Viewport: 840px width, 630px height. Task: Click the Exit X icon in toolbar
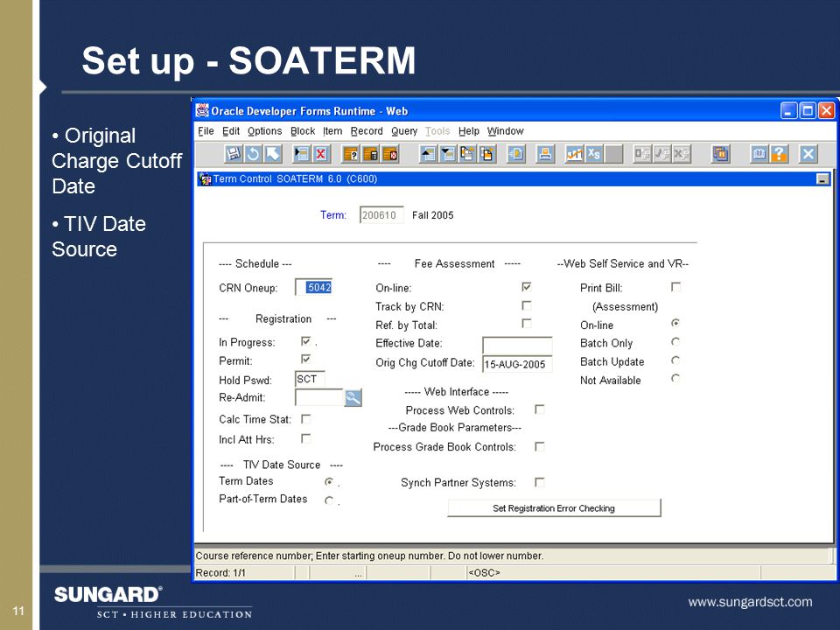pos(808,154)
